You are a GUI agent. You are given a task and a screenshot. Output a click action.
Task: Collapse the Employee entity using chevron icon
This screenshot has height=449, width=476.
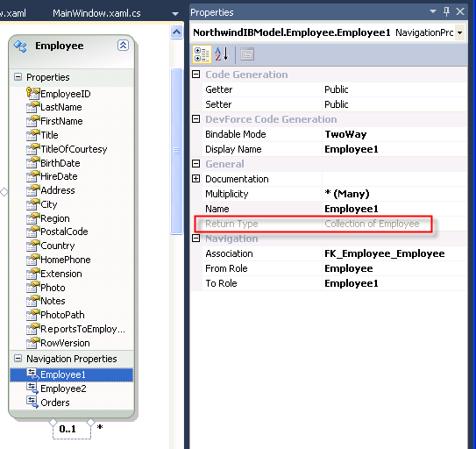coord(123,46)
